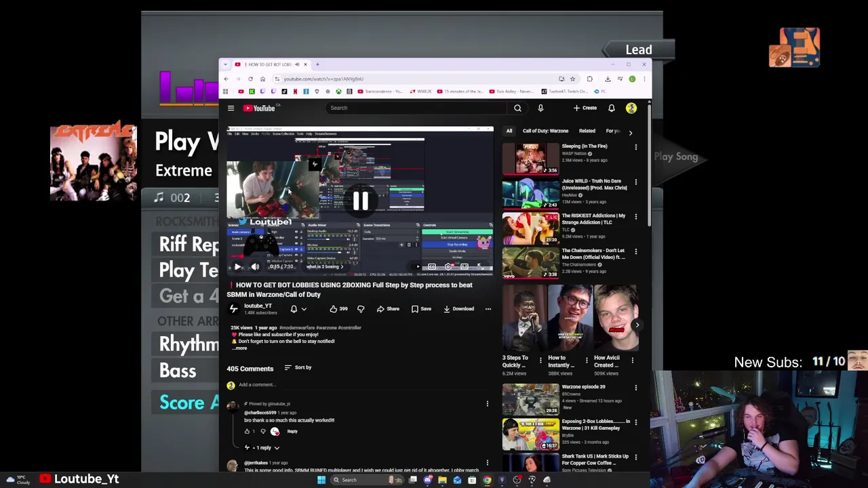Click the play button in player controls

point(237,266)
